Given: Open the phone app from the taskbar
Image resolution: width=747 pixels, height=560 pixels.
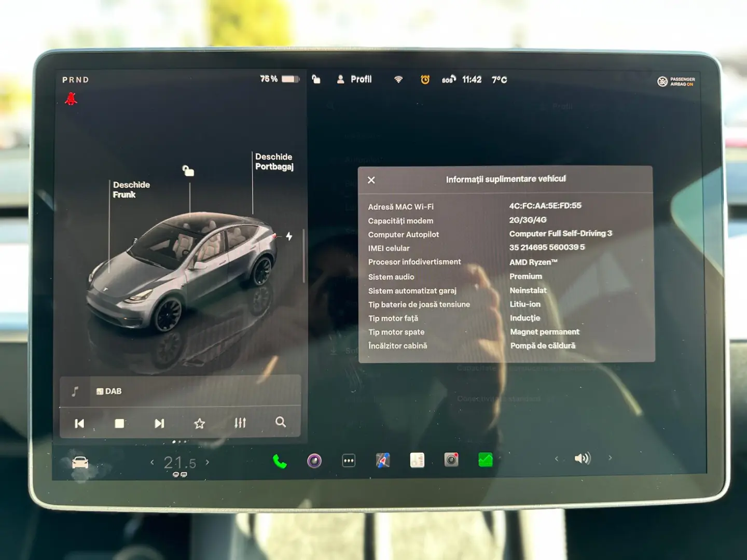Looking at the screenshot, I should pos(279,460).
